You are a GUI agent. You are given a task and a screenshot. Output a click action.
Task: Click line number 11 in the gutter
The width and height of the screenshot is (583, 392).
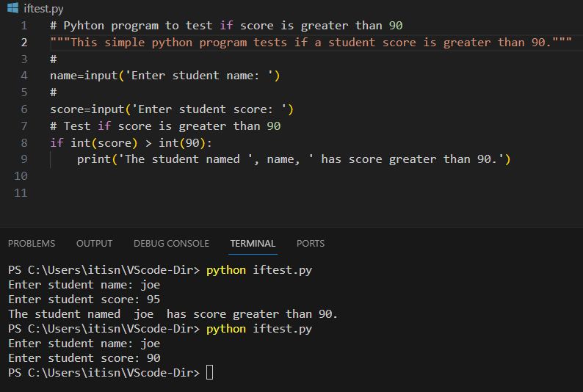coord(21,193)
